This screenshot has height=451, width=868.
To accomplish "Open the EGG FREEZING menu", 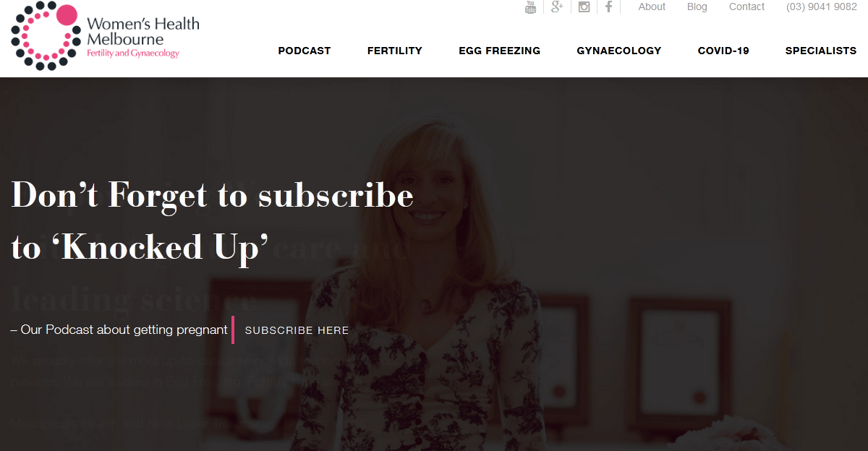I will click(x=500, y=51).
